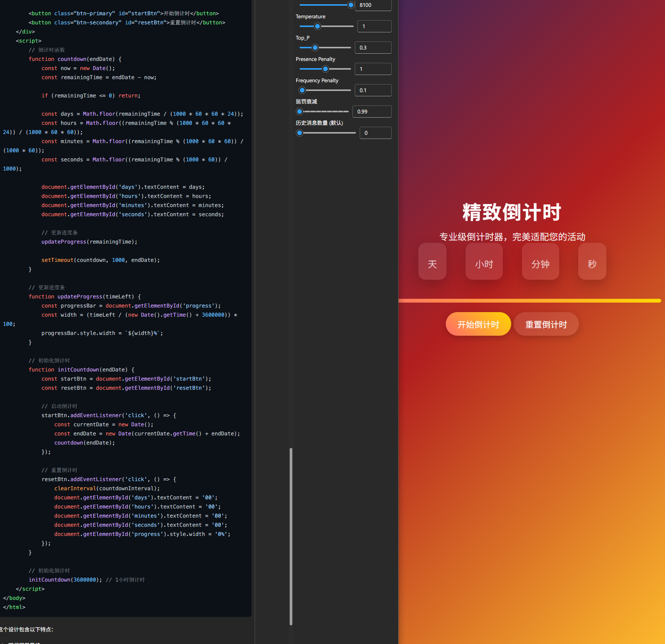Click the max tokens slider handle
Viewport: 665px width, 644px height.
click(x=351, y=5)
